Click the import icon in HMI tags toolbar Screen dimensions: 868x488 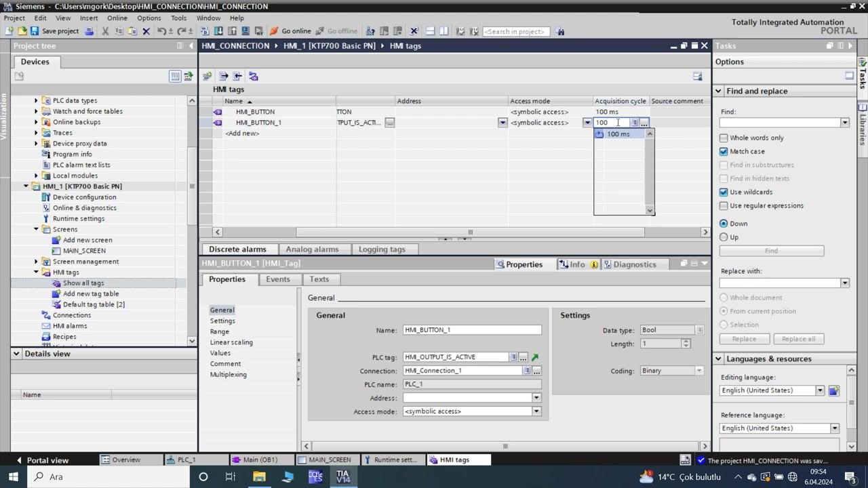pos(237,76)
